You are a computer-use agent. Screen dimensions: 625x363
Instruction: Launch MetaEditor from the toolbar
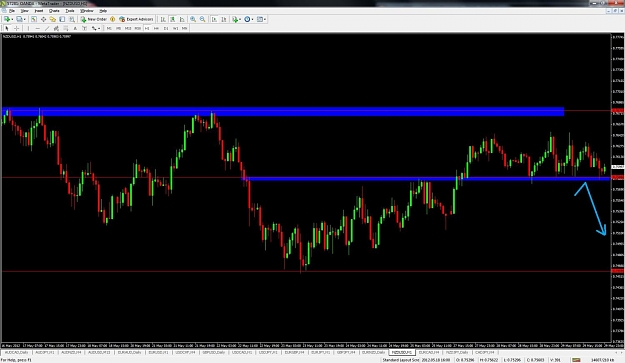tap(112, 19)
